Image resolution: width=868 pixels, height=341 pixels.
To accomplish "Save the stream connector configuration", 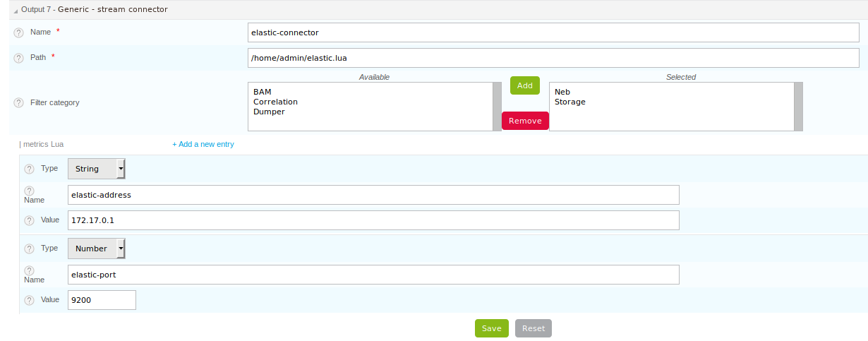I will pos(491,328).
